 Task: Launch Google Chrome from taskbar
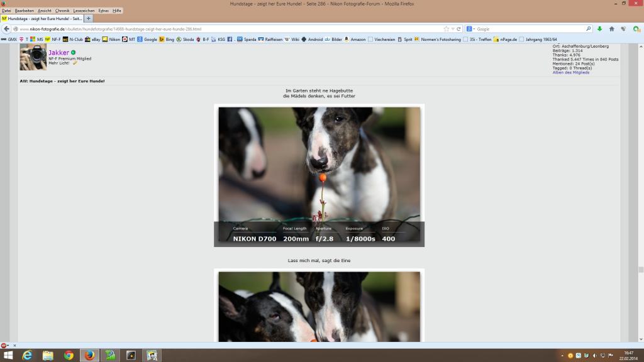point(69,356)
